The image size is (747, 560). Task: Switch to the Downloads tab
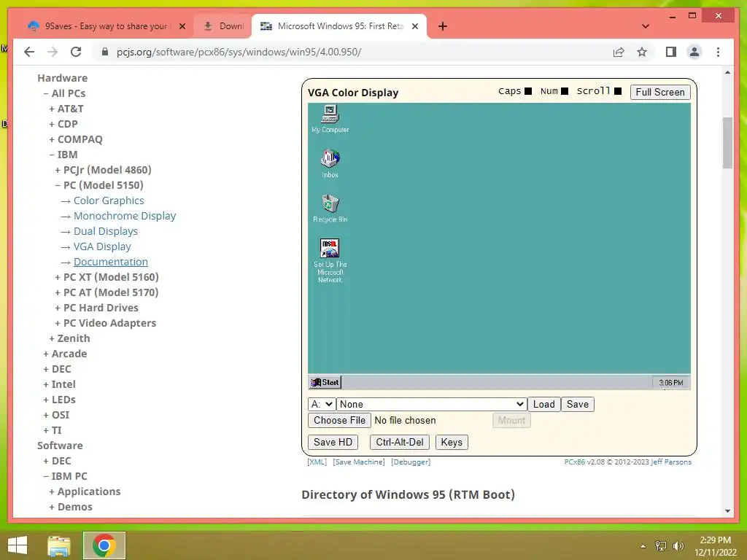222,26
